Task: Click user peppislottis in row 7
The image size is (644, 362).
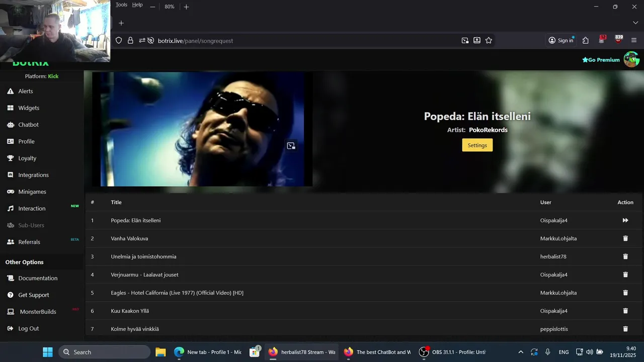Action: coord(554,329)
